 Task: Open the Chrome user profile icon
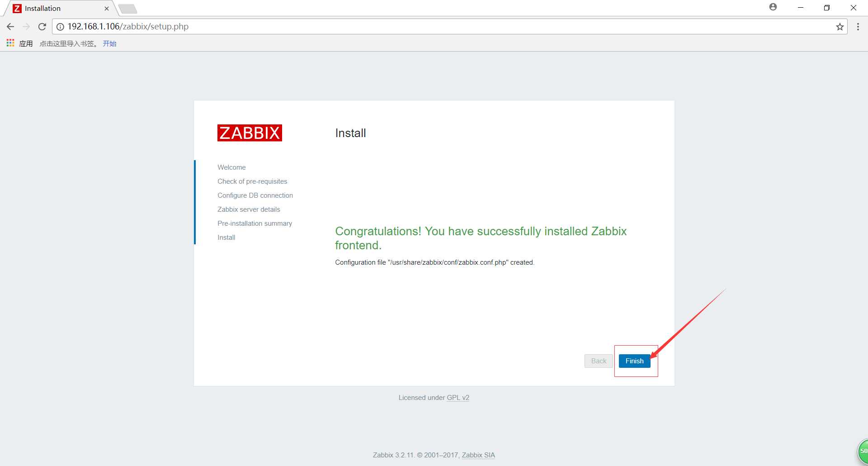pyautogui.click(x=773, y=7)
